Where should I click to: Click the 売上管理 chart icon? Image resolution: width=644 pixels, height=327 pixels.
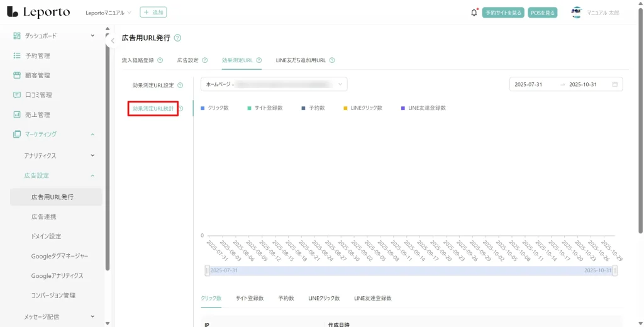point(17,114)
